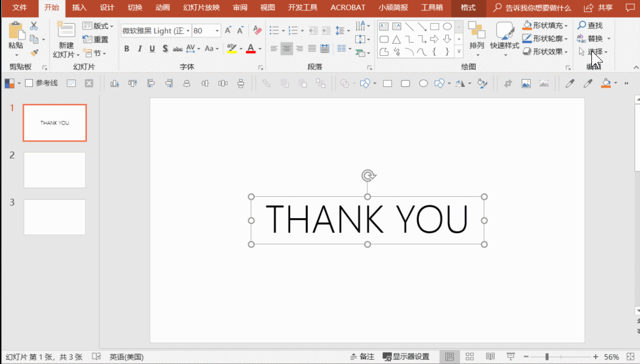Viewport: 640px width, 364px height.
Task: Switch to the 插入 Insert tab
Action: [79, 7]
